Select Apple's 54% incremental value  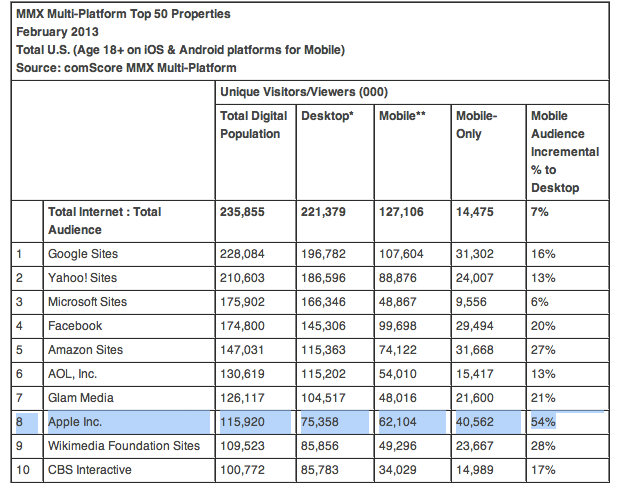click(x=543, y=422)
